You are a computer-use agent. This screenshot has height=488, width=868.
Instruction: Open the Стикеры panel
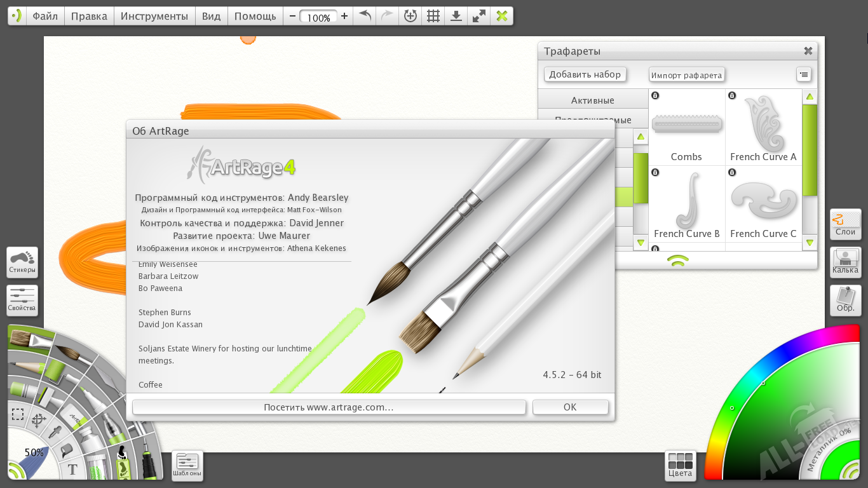pos(22,262)
